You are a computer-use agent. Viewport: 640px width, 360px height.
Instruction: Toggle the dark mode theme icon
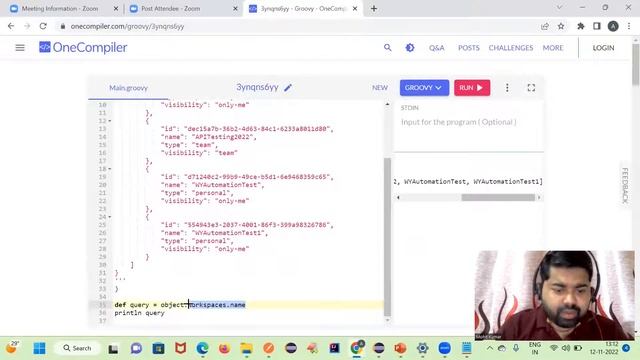click(x=410, y=48)
